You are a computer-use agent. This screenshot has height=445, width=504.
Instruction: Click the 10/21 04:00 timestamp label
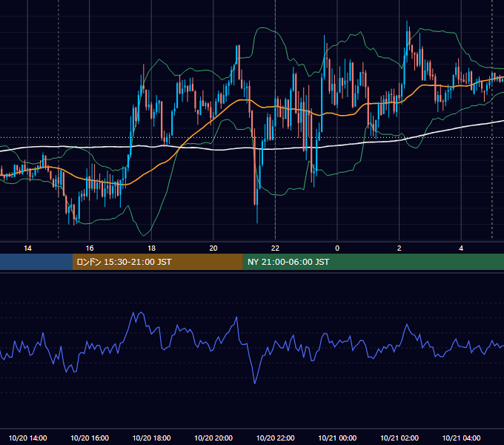coord(461,438)
